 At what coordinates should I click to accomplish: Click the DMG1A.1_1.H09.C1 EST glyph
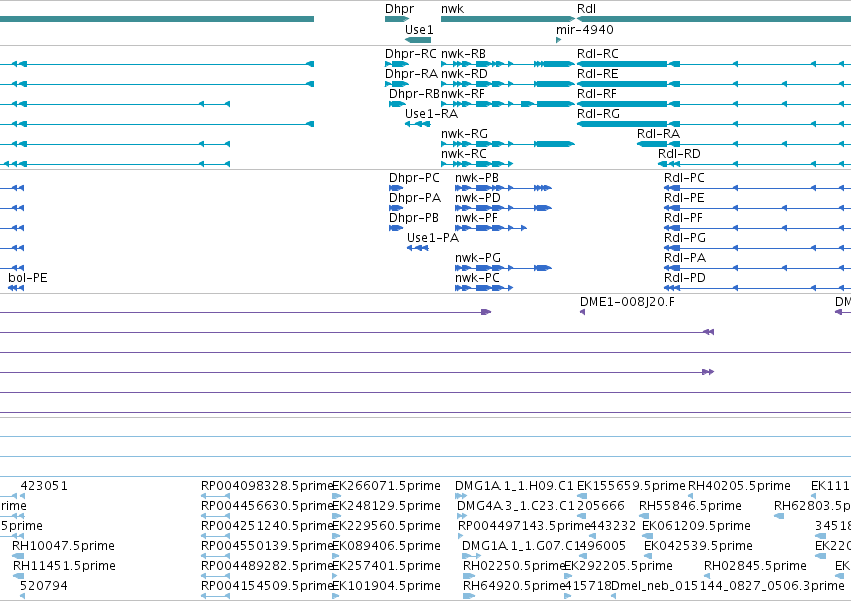(x=461, y=496)
